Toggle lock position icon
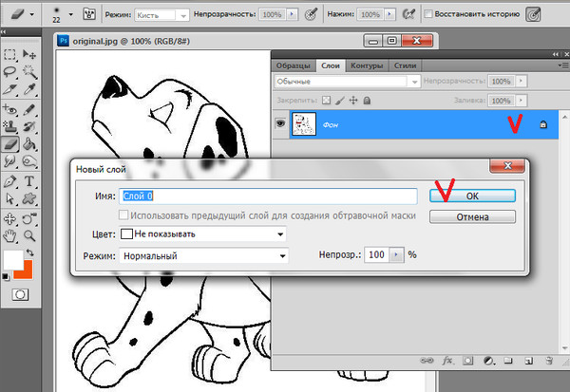 coord(353,101)
